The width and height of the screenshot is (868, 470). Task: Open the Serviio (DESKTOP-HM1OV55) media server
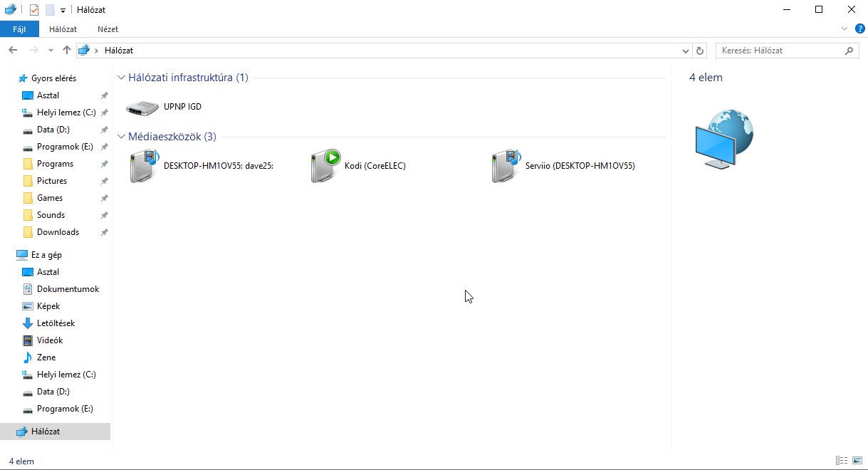(563, 166)
